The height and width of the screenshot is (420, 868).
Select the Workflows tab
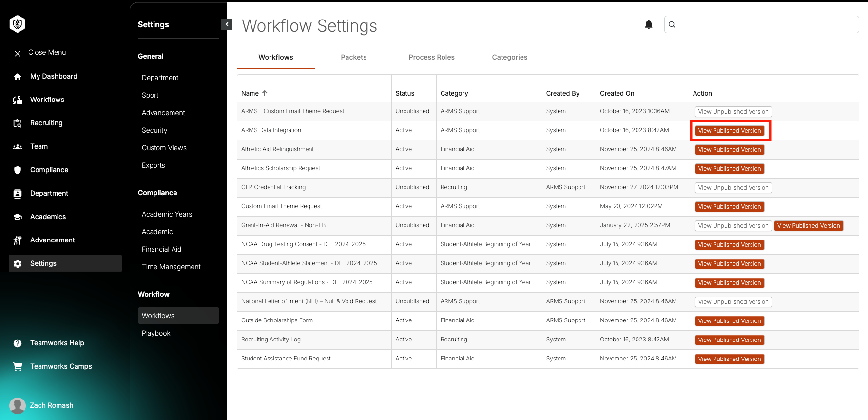point(276,57)
